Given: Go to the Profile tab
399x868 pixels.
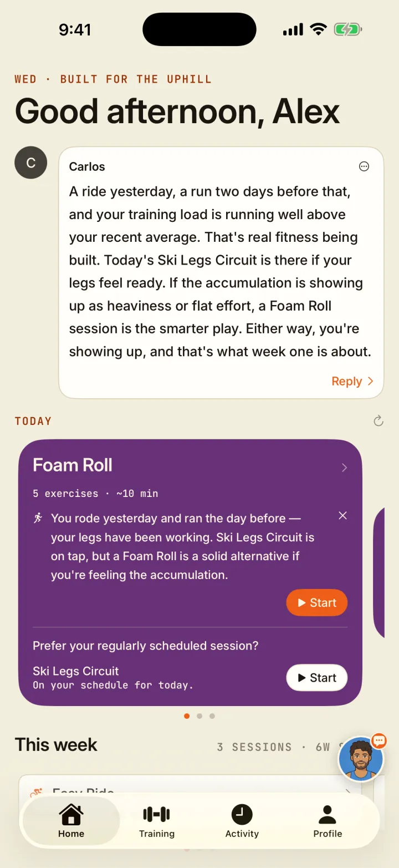Looking at the screenshot, I should pyautogui.click(x=328, y=821).
